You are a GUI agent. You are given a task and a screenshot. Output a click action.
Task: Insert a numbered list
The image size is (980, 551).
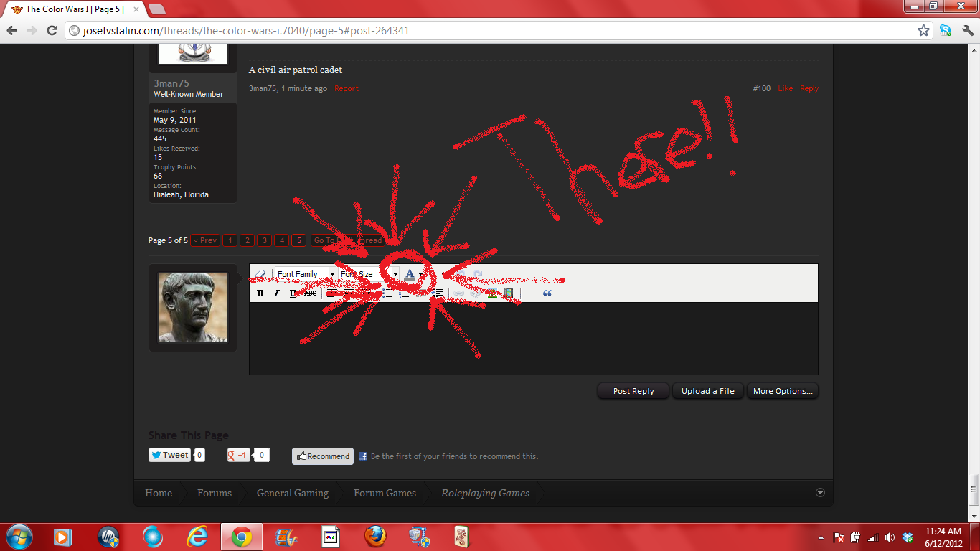(x=403, y=293)
